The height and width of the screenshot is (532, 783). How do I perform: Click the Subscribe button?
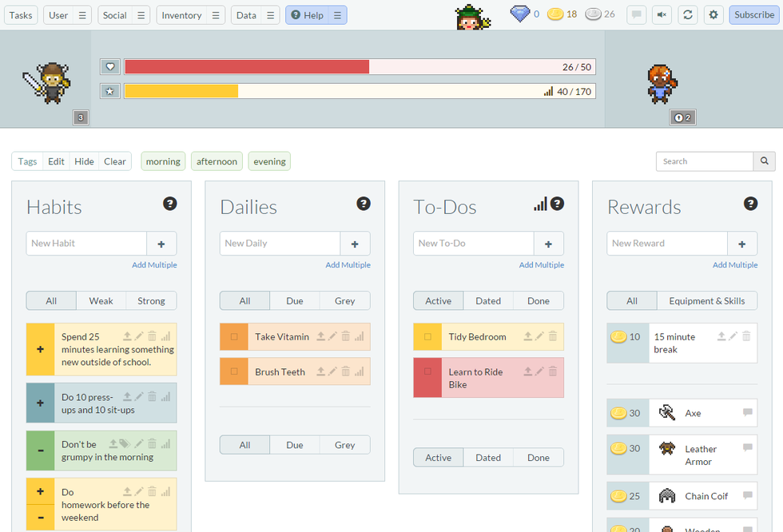coord(753,15)
